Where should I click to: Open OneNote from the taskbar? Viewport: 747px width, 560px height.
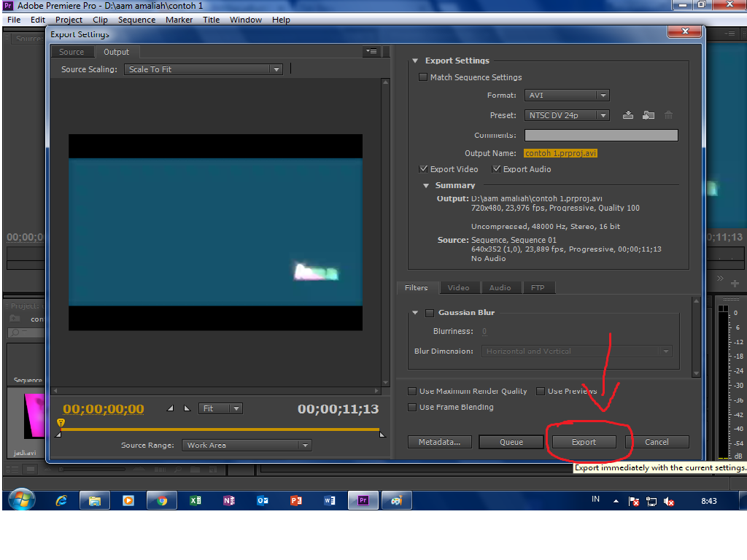[x=228, y=500]
